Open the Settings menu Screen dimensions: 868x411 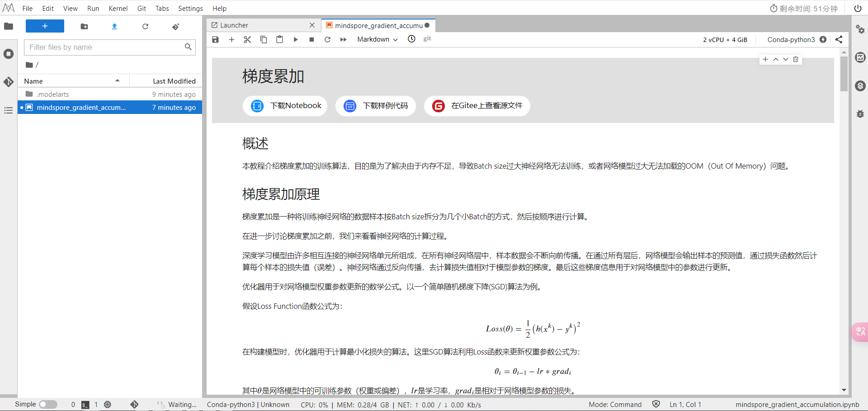tap(190, 8)
